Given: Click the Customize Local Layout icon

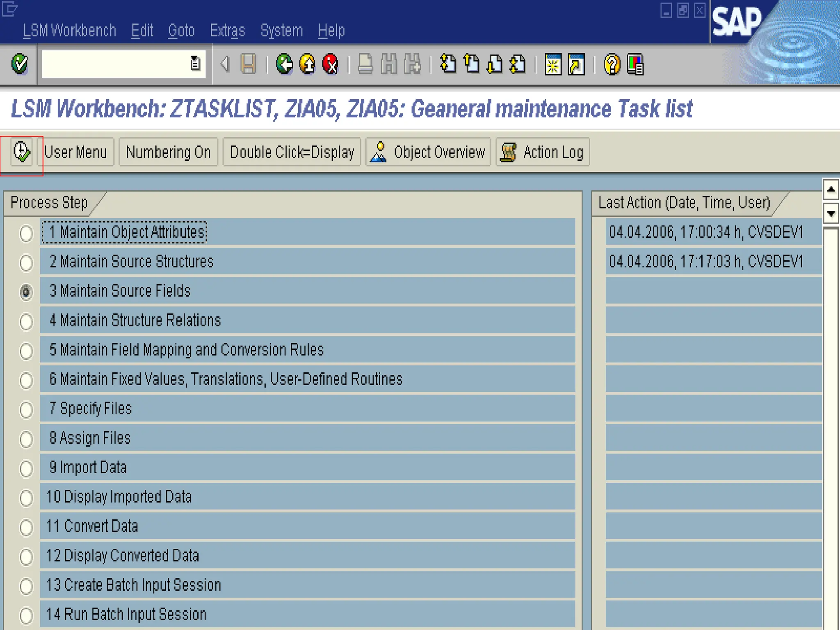Looking at the screenshot, I should point(635,64).
